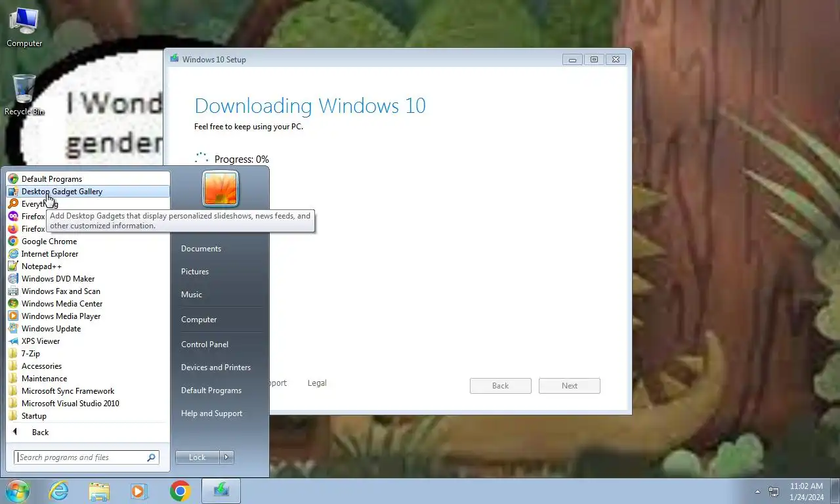The image size is (840, 504).
Task: Open Windows Media Player from the taskbar
Action: [139, 491]
